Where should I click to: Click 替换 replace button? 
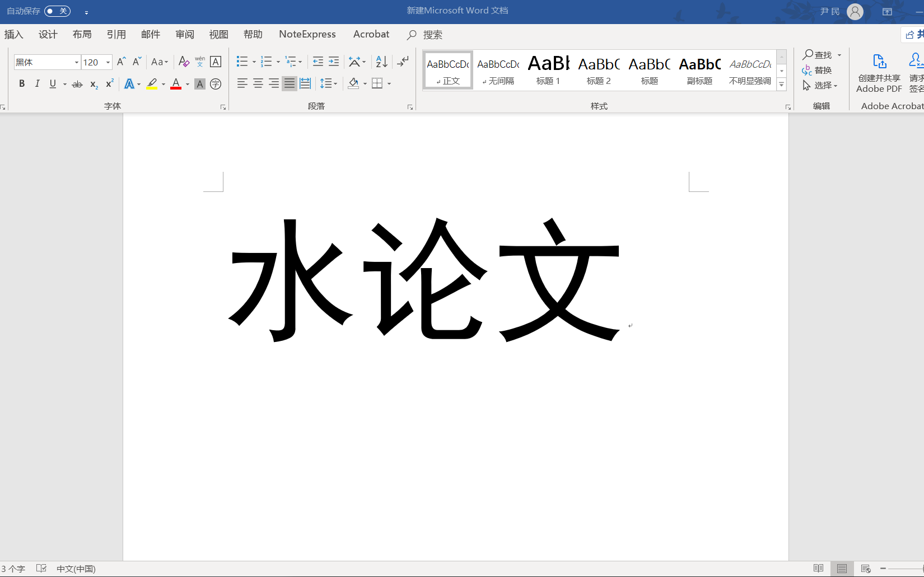tap(817, 70)
